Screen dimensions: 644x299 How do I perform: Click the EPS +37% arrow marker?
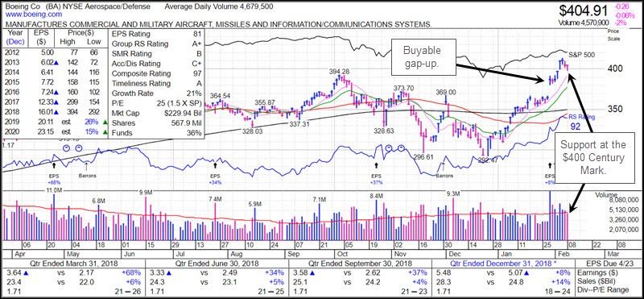point(376,165)
